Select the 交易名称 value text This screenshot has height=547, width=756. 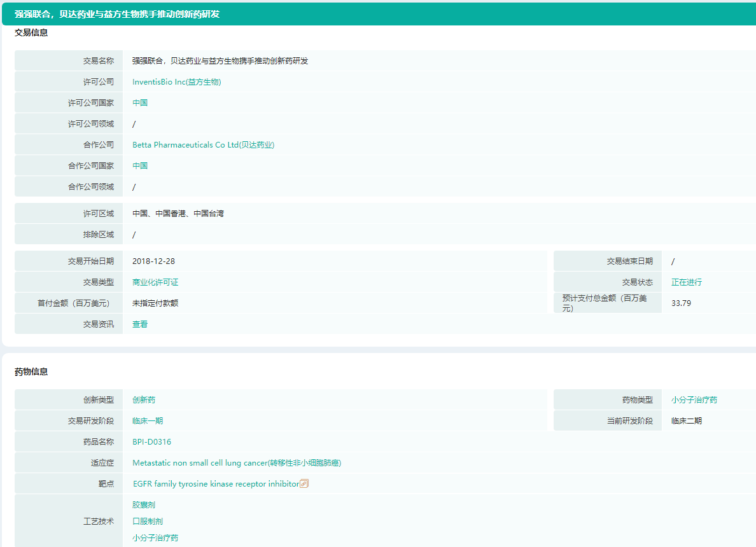[220, 60]
